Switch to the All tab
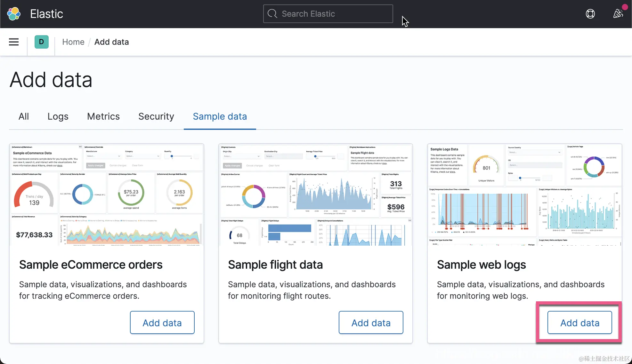The height and width of the screenshot is (364, 632). (x=24, y=116)
